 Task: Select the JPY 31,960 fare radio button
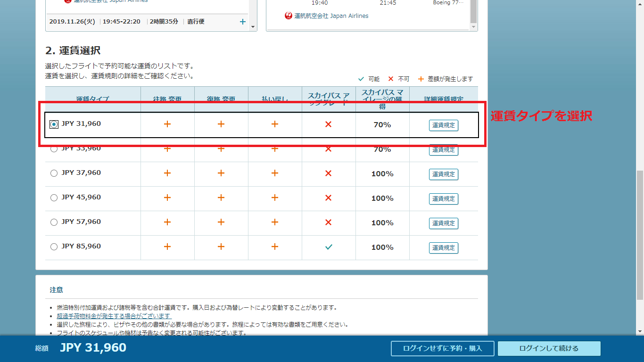54,124
